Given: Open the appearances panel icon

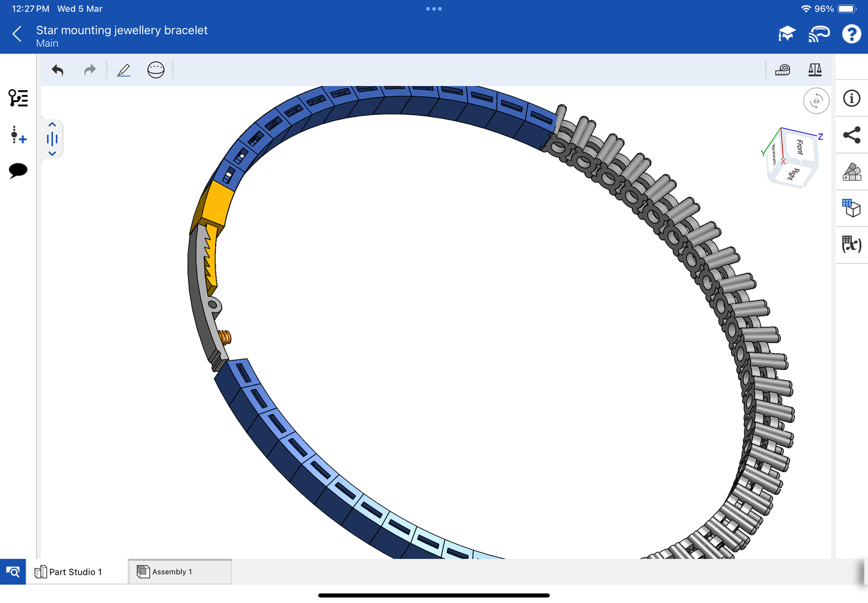Looking at the screenshot, I should [851, 172].
